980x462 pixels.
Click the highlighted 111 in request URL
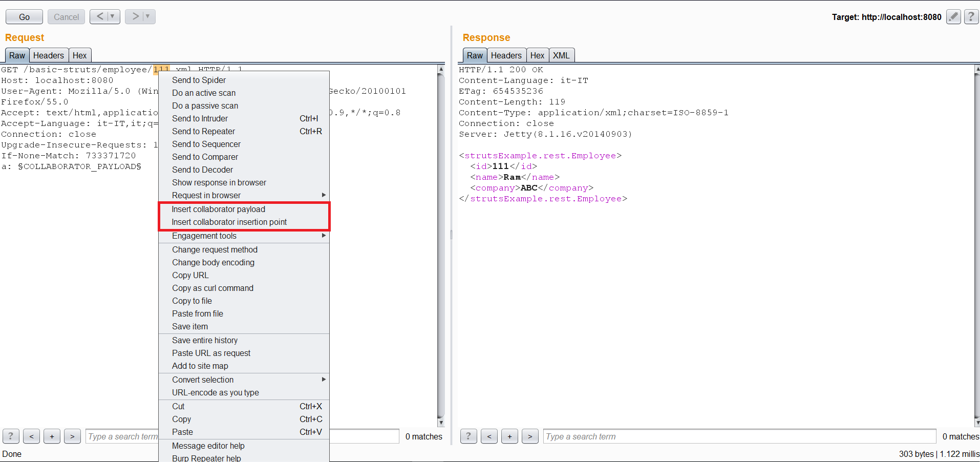[x=161, y=69]
